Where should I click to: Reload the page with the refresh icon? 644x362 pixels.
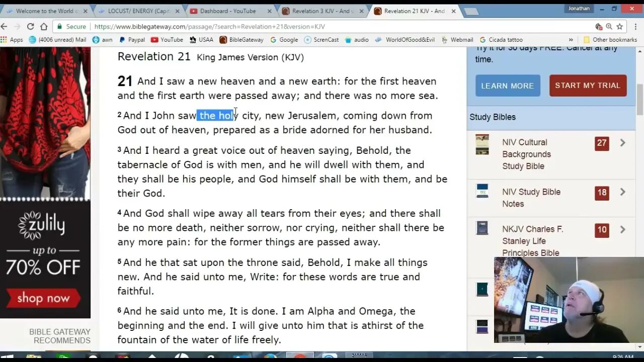coord(30,27)
